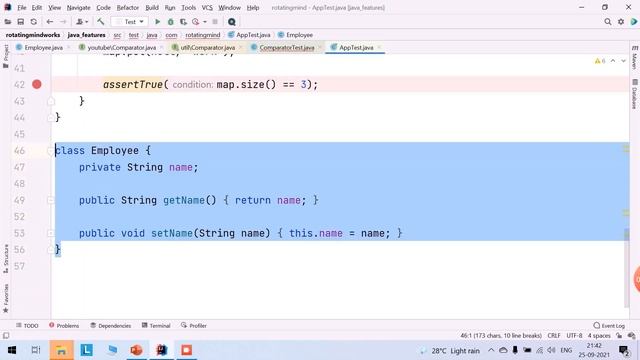Open the Structure tool window
Viewport: 640px width, 360px height.
point(6,259)
